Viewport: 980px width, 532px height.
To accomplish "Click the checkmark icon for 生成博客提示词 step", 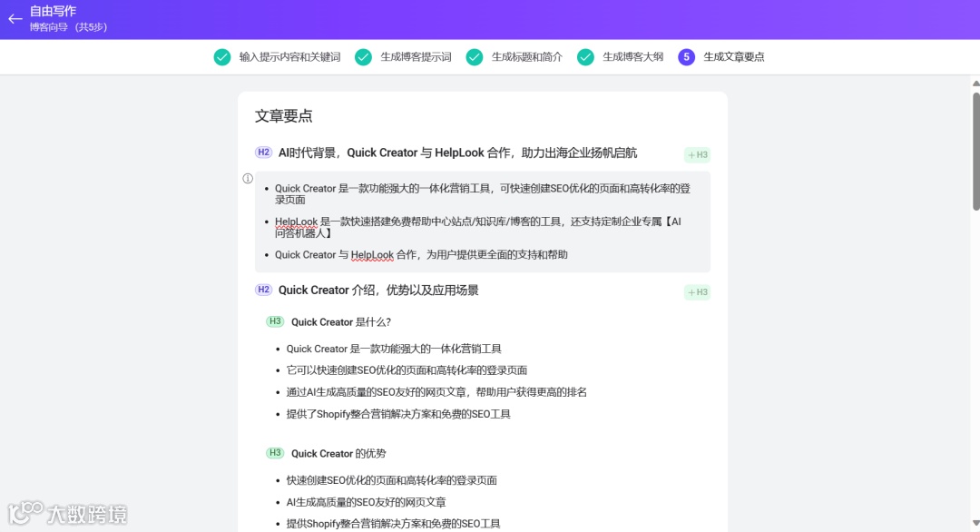I will click(363, 56).
